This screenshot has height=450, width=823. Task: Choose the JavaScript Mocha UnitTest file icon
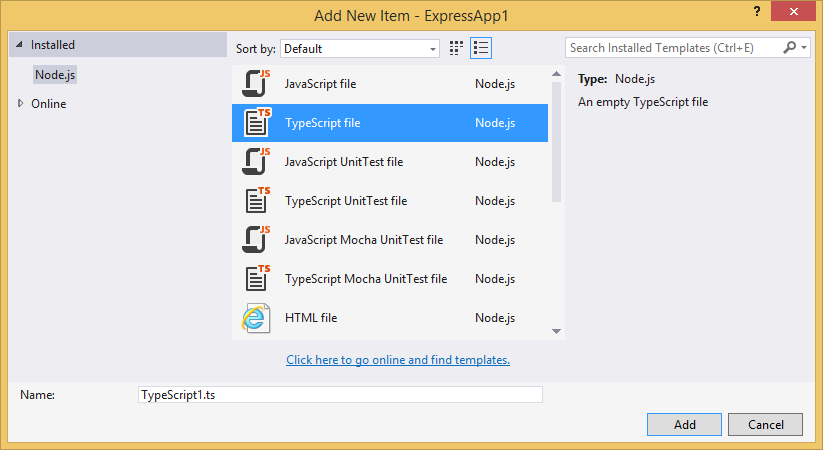point(257,240)
